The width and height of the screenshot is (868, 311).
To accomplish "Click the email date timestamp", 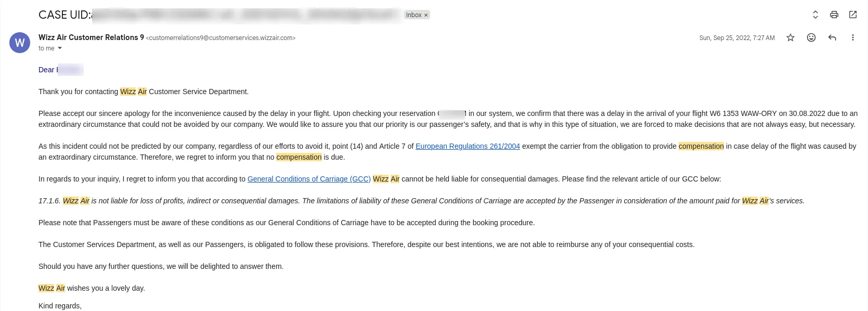I will (737, 38).
